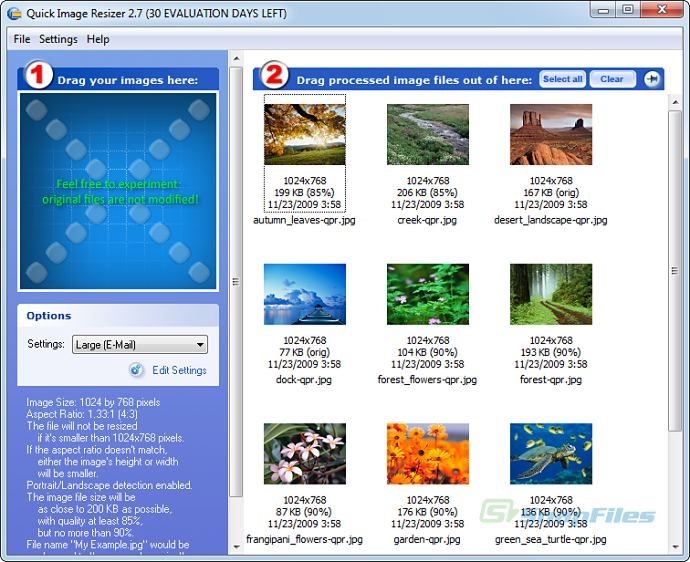Open the Settings menu
This screenshot has height=562, width=690.
[58, 39]
